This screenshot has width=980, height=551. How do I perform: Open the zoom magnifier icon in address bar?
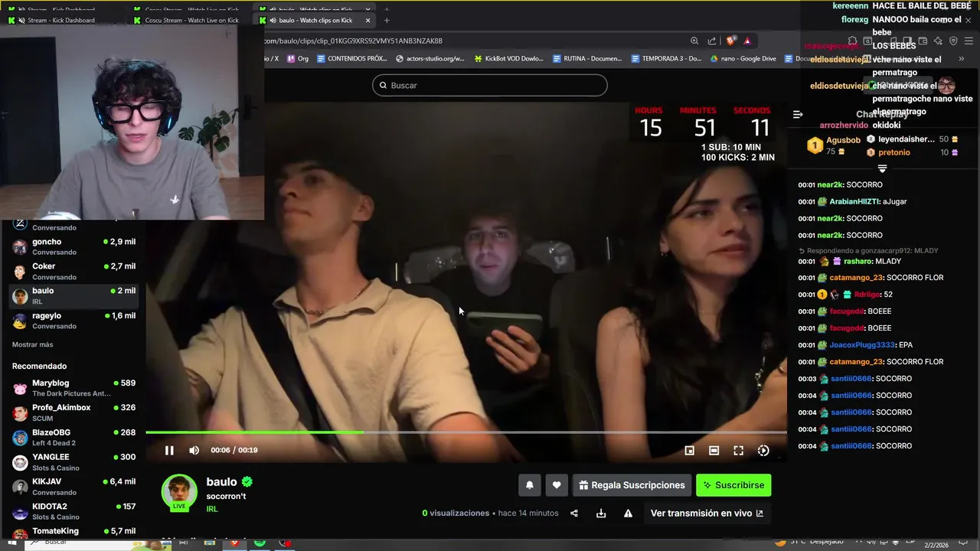(x=694, y=41)
